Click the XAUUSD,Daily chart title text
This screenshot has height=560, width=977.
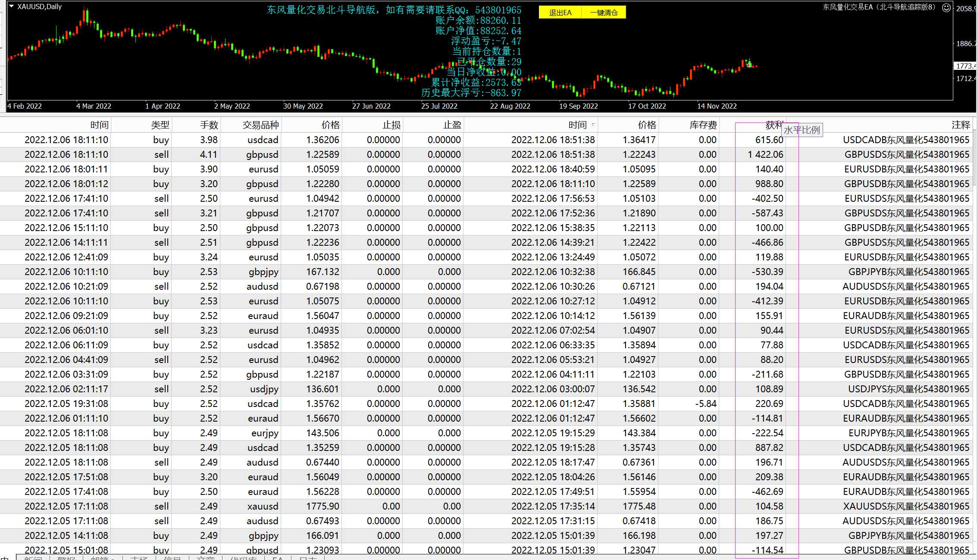click(39, 6)
